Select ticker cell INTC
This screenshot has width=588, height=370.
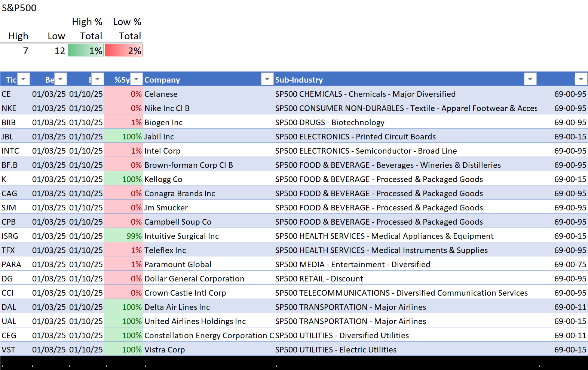[x=15, y=151]
